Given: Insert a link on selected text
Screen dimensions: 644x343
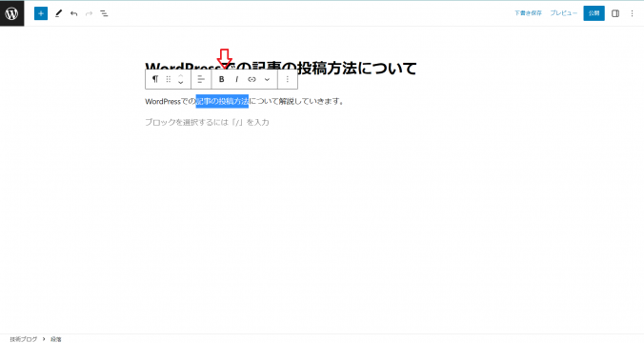Looking at the screenshot, I should pyautogui.click(x=252, y=79).
